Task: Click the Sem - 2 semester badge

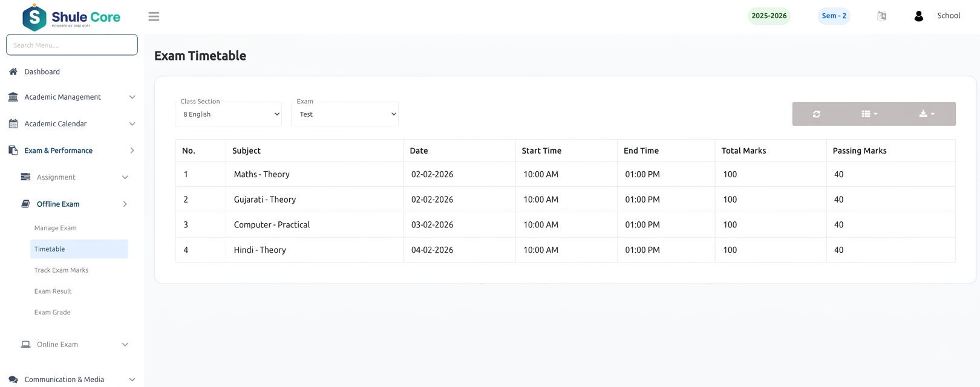Action: coord(834,16)
